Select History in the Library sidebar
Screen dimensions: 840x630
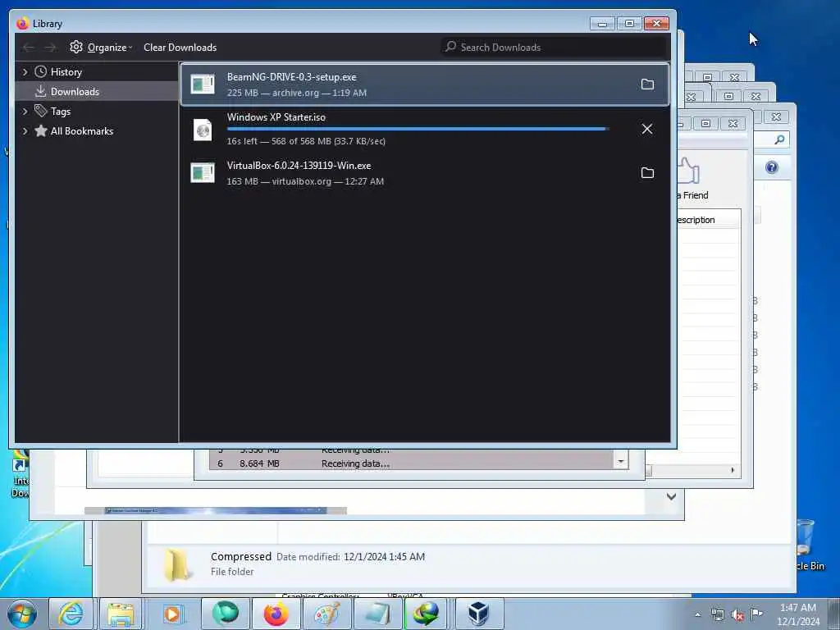97,71
